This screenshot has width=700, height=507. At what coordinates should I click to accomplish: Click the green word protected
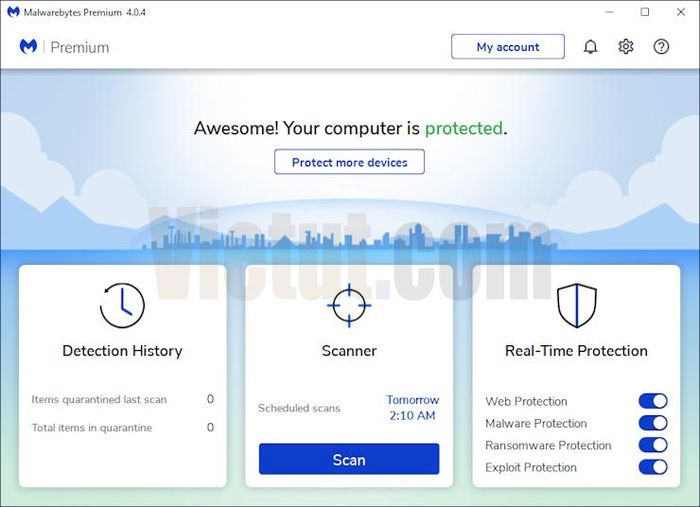(x=464, y=129)
